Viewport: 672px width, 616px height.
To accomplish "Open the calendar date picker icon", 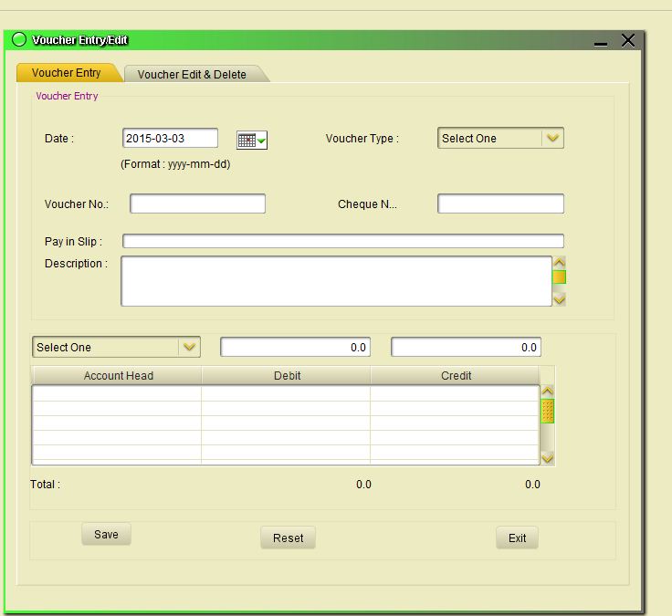I will 251,140.
